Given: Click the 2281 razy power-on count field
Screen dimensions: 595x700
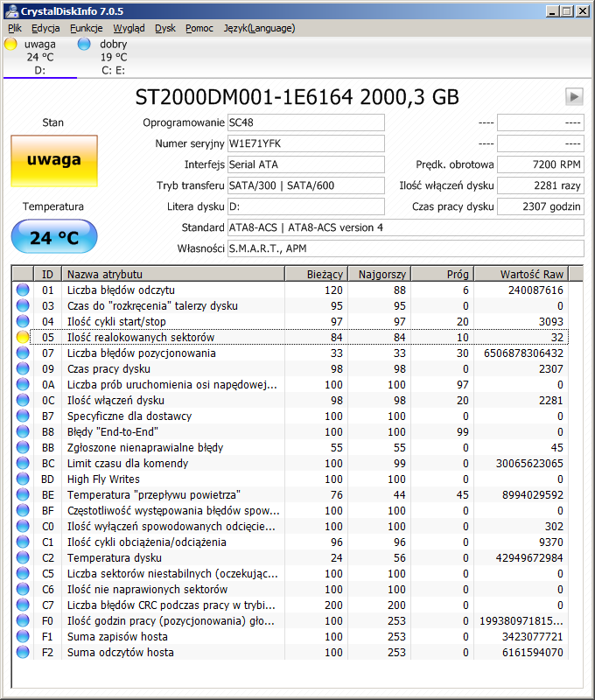Looking at the screenshot, I should point(541,185).
